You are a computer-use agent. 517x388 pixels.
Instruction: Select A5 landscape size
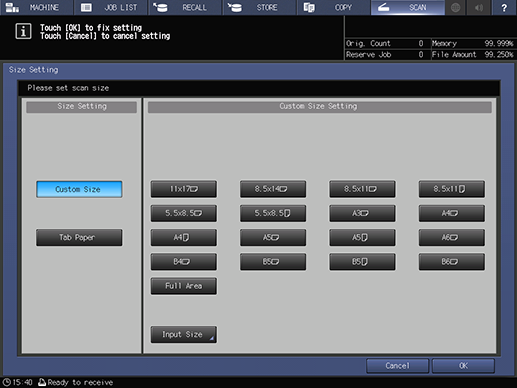click(x=273, y=237)
